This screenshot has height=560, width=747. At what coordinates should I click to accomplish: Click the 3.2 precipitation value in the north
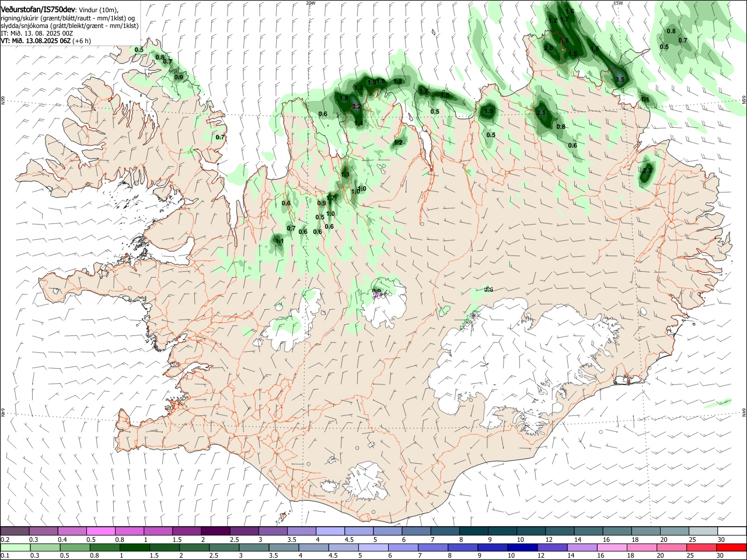coord(357,107)
